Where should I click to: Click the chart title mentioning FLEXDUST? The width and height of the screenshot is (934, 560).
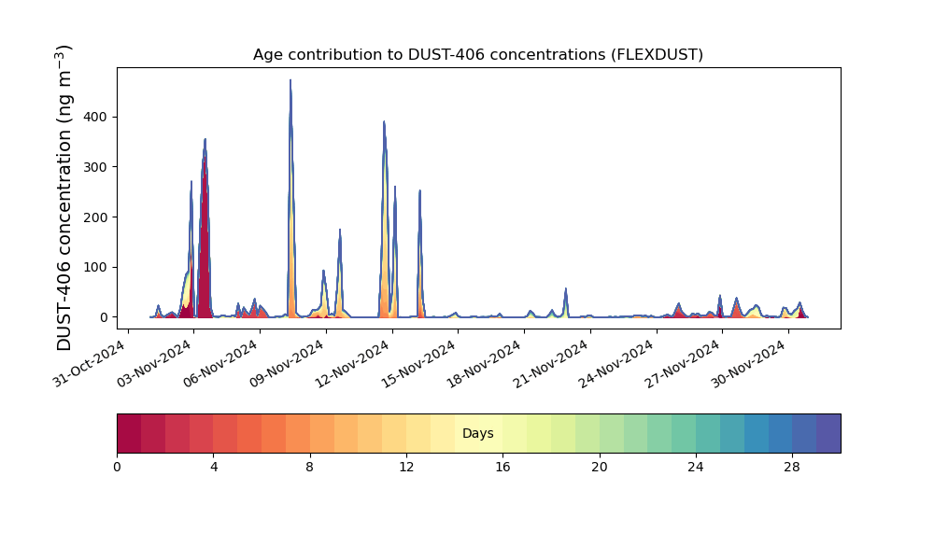[477, 55]
